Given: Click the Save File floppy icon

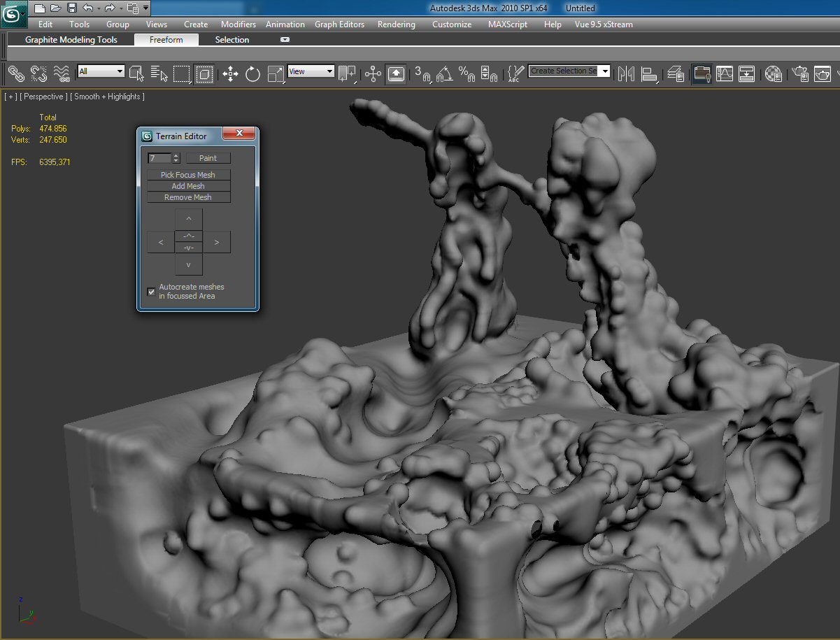Looking at the screenshot, I should point(71,8).
